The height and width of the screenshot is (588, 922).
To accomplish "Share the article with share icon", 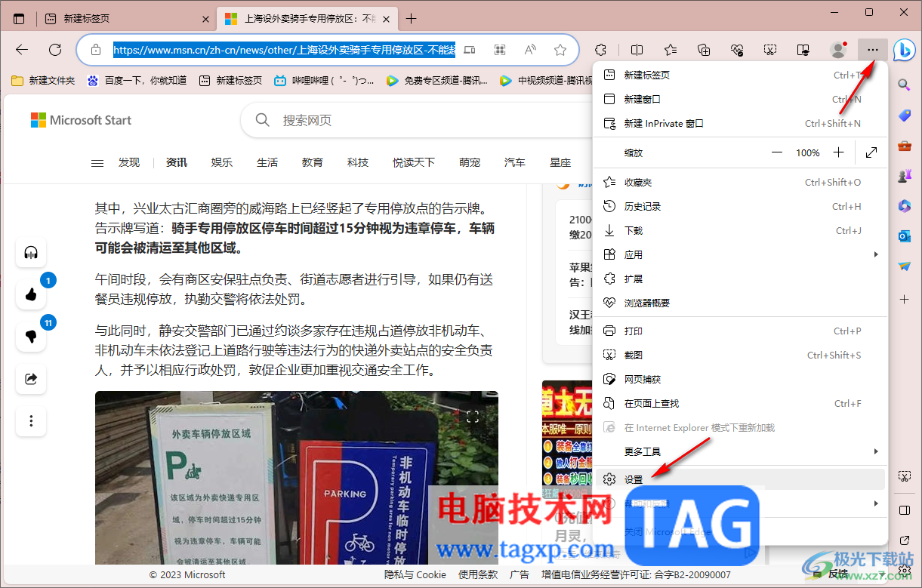I will click(x=31, y=379).
